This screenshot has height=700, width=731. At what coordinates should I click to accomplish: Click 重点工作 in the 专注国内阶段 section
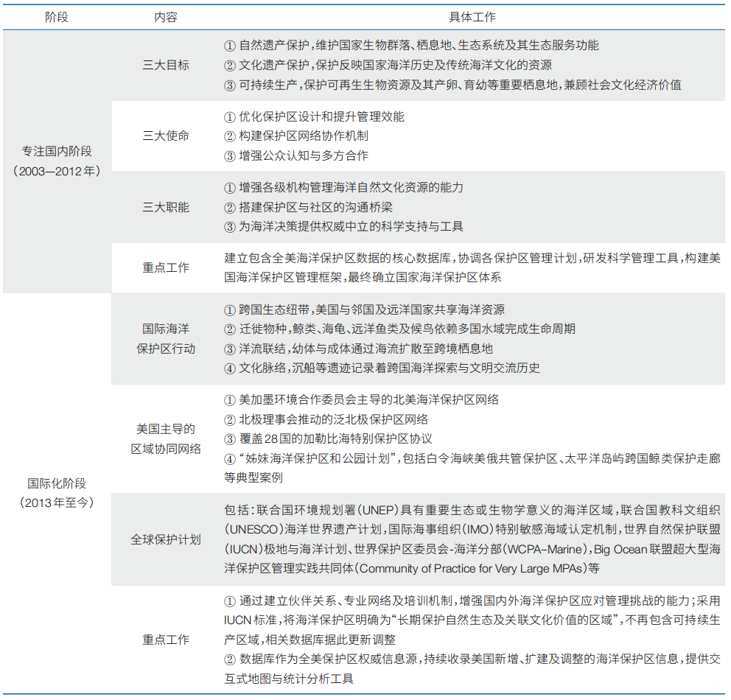pyautogui.click(x=166, y=268)
